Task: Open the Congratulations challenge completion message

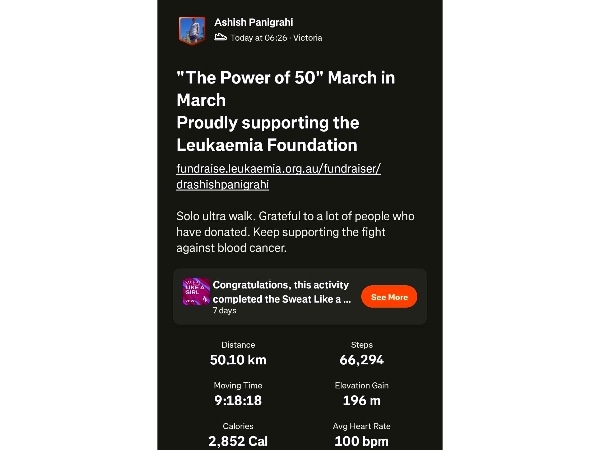Action: [281, 291]
